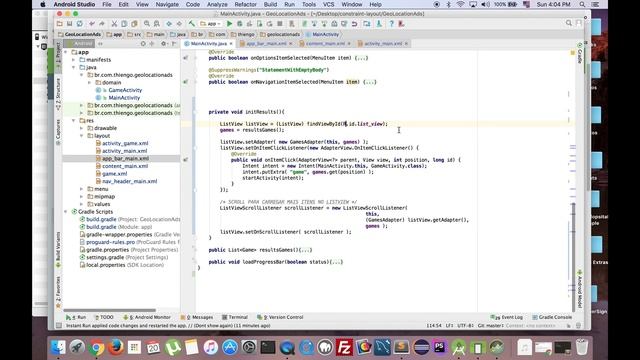The width and height of the screenshot is (640, 360).
Task: Click the Undo toolbar icon
Action: 92,24
